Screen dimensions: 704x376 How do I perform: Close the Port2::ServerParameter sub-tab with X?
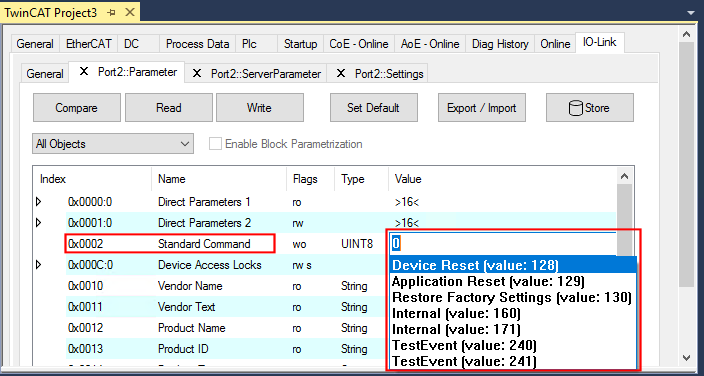[x=197, y=73]
